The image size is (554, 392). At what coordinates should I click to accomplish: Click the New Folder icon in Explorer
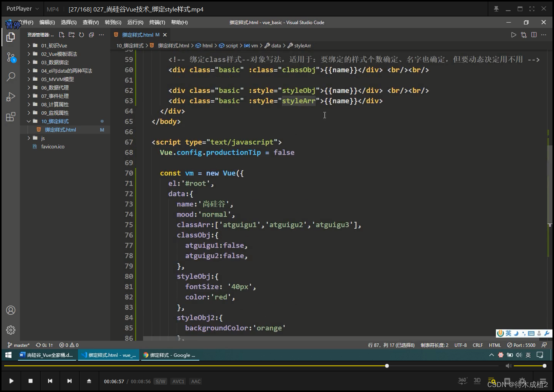click(x=72, y=35)
